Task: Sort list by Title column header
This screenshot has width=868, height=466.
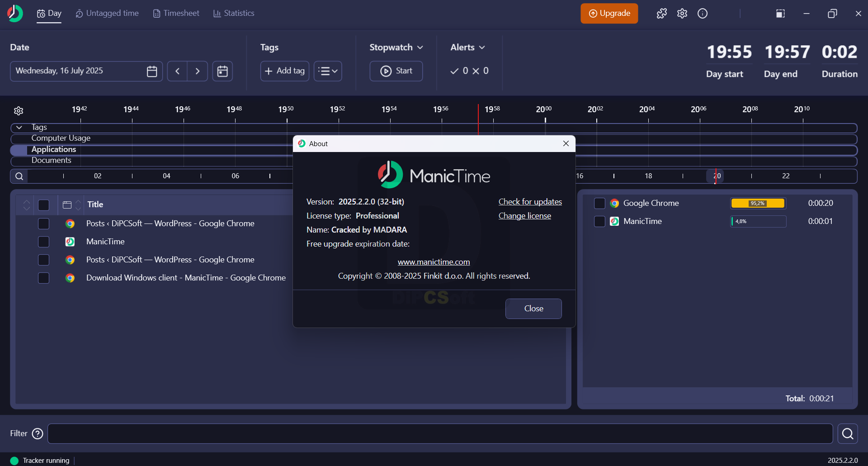Action: [x=95, y=204]
